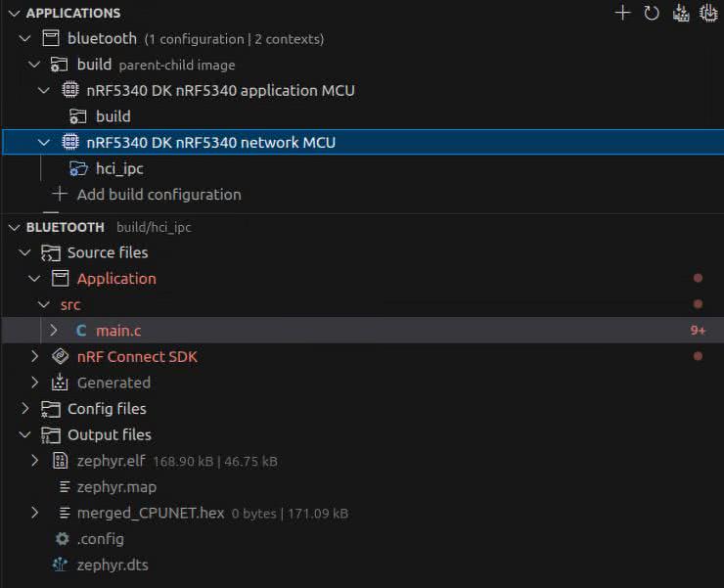Image resolution: width=724 pixels, height=588 pixels.
Task: Open the zephyr.map file
Action: click(x=115, y=486)
